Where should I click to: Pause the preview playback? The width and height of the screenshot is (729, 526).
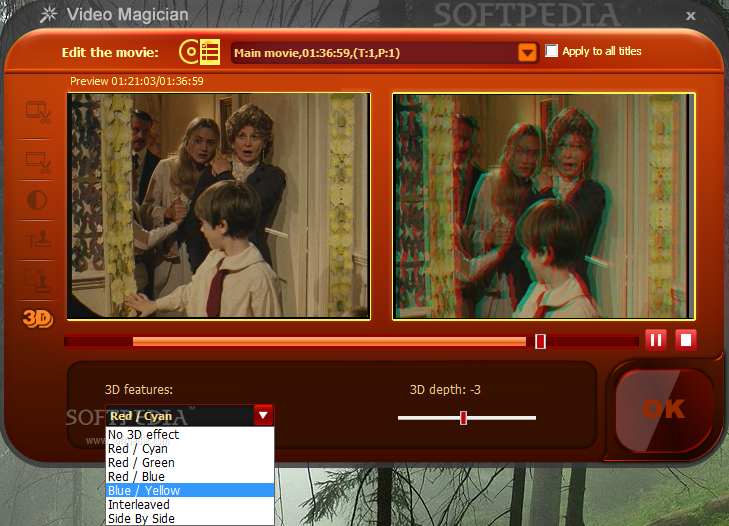coord(656,340)
